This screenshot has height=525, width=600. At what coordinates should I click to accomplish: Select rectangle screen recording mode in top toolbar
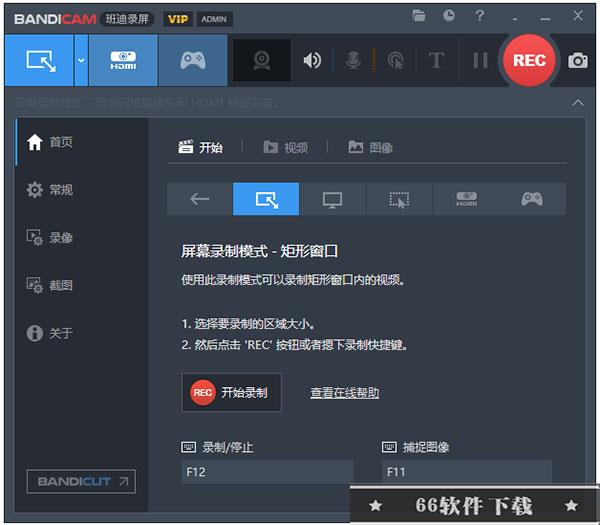pyautogui.click(x=39, y=60)
